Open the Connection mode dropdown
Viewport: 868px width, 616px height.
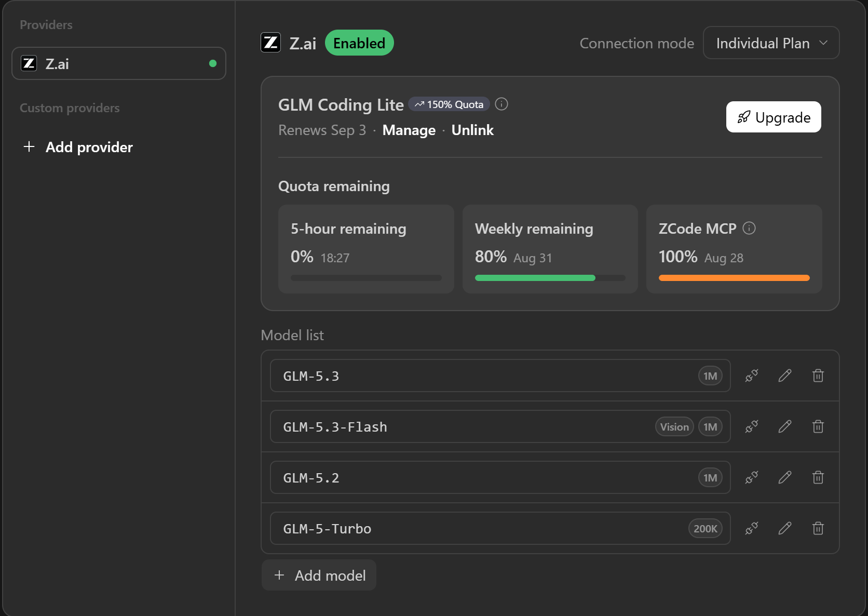click(771, 43)
